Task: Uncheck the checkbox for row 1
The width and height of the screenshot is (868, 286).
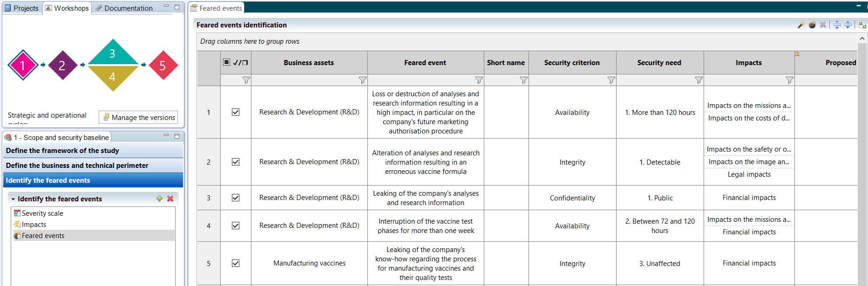Action: pyautogui.click(x=236, y=112)
